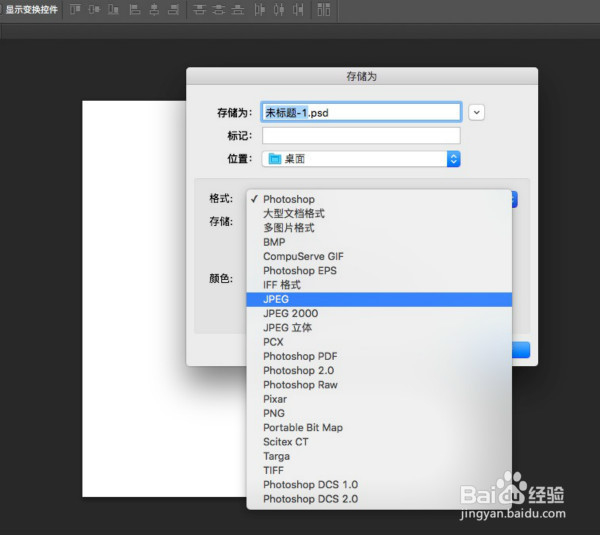Click the Distribute Bottom Edges icon
The width and height of the screenshot is (600, 535).
[238, 9]
